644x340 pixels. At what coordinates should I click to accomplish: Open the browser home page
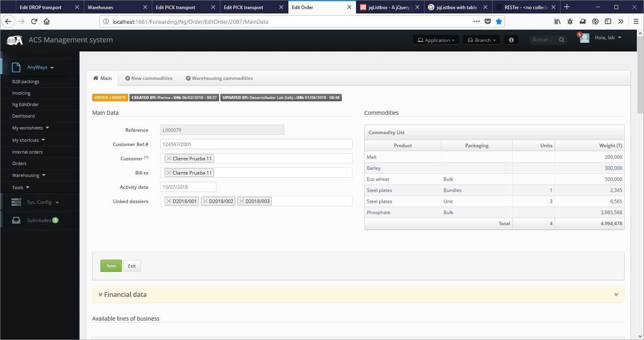tap(47, 22)
